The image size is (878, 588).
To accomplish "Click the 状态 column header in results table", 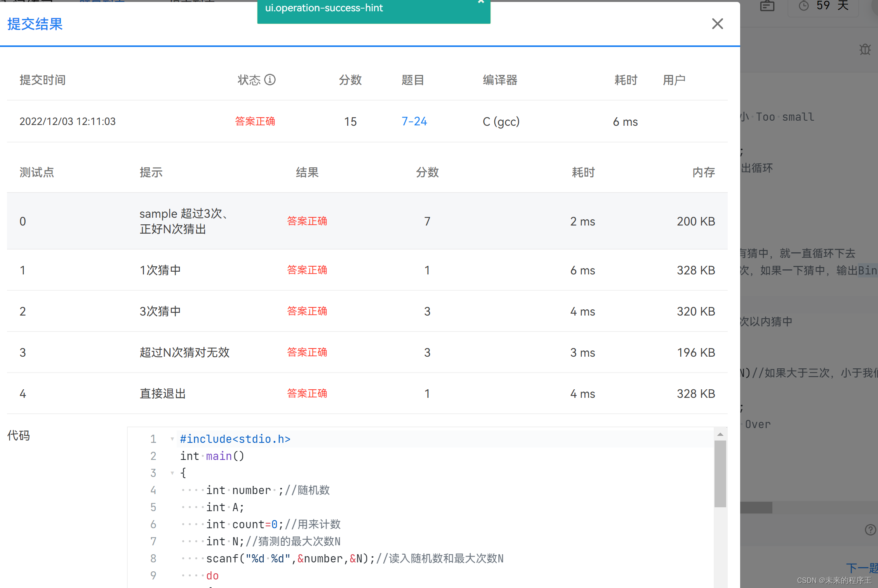I will 250,80.
